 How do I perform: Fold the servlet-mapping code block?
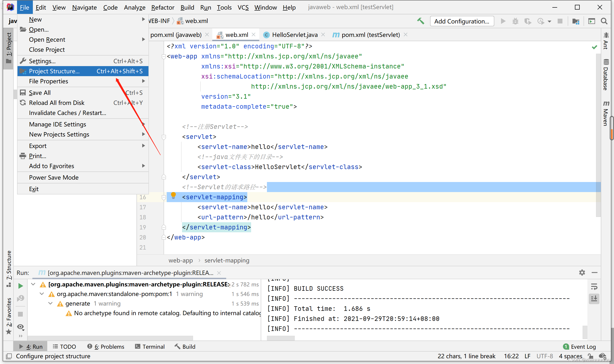click(x=164, y=197)
